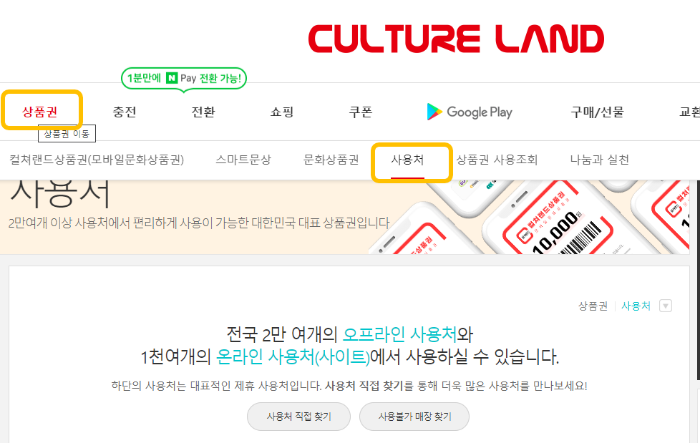Screen dimensions: 700x443
Task: Open the 쿠폰 menu
Action: tap(360, 112)
